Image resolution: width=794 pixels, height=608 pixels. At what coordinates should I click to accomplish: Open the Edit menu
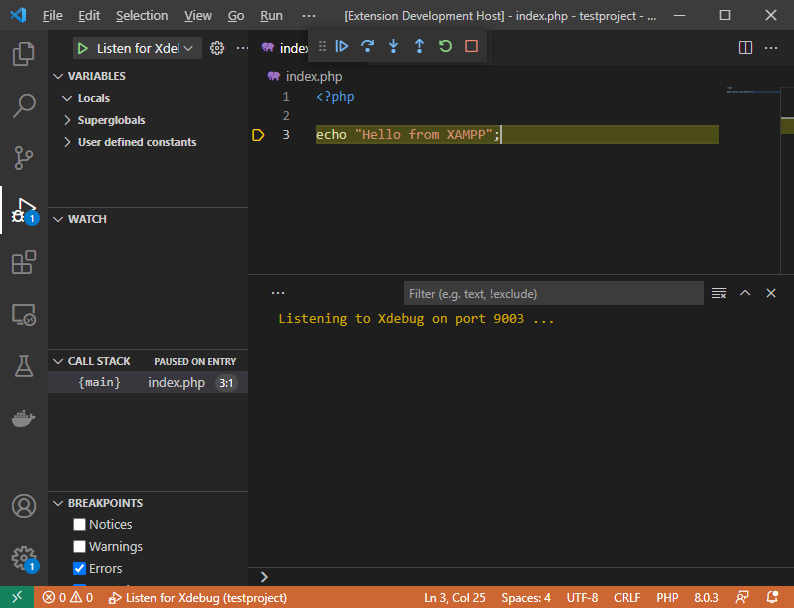[x=89, y=16]
